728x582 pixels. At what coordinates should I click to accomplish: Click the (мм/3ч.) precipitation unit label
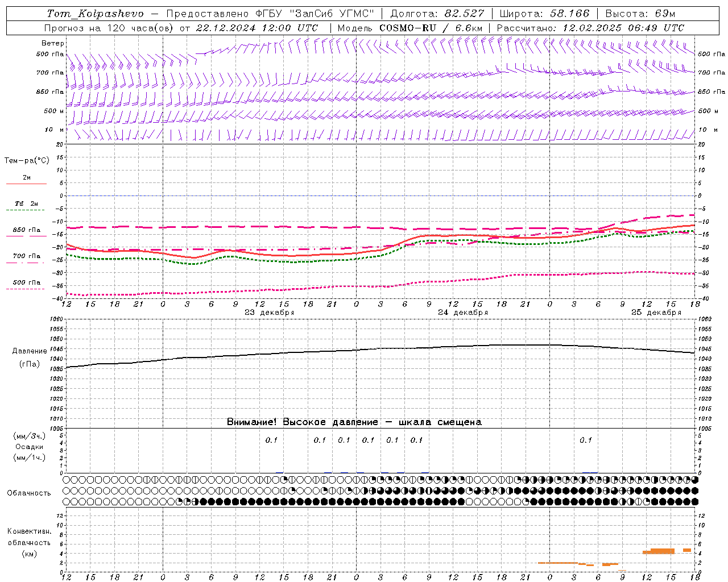pyautogui.click(x=28, y=436)
